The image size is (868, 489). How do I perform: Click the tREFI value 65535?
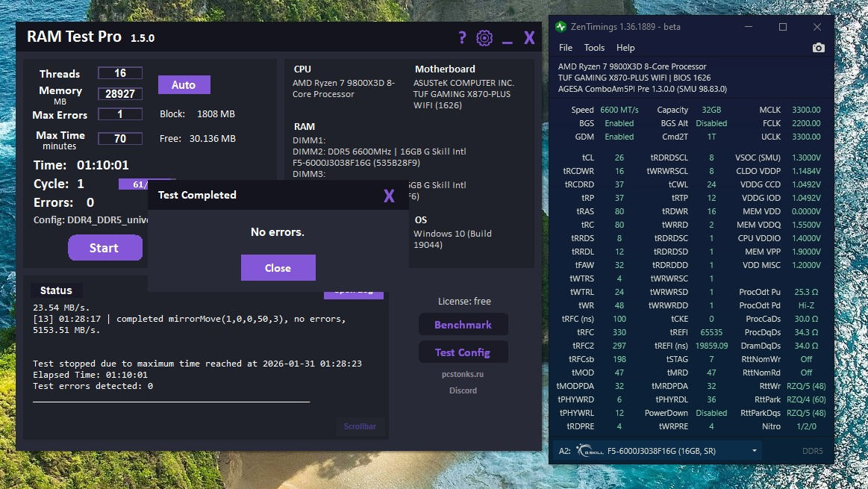coord(711,332)
